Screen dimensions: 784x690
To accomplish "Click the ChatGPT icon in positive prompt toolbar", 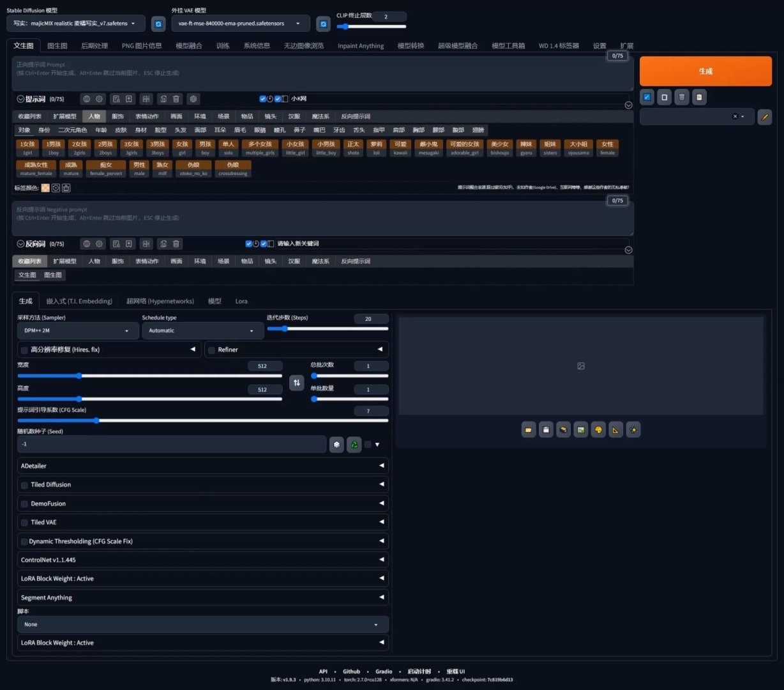I will coord(193,99).
